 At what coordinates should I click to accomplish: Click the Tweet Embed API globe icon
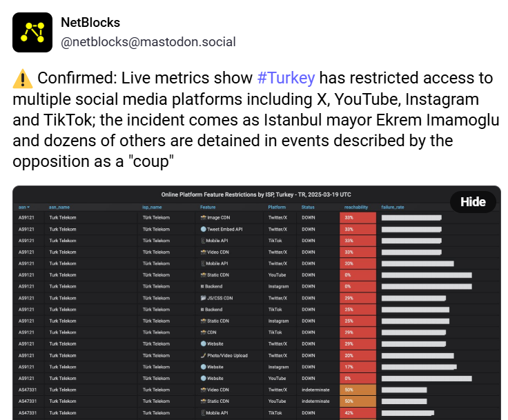[x=204, y=229]
